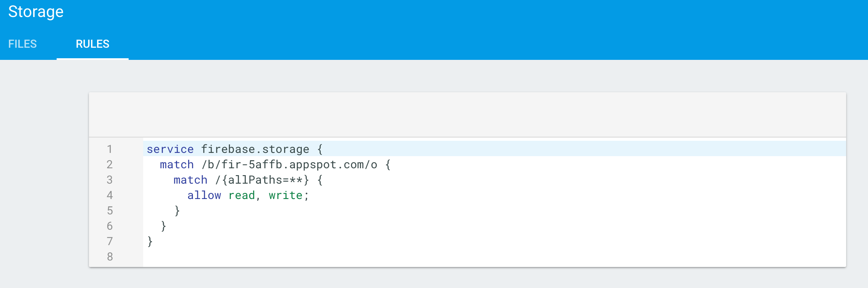Click line number 7 in the gutter
The image size is (868, 288).
[110, 241]
